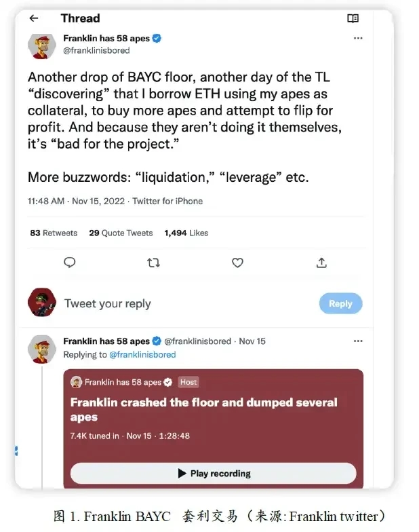Viewport: 419px width, 532px height.
Task: Click the share upload icon
Action: coord(322,263)
